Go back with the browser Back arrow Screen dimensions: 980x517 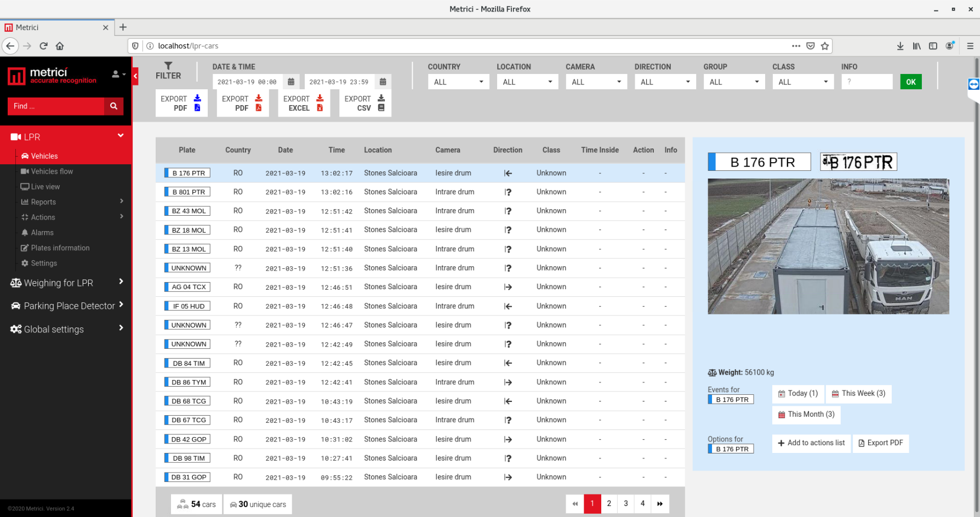10,46
